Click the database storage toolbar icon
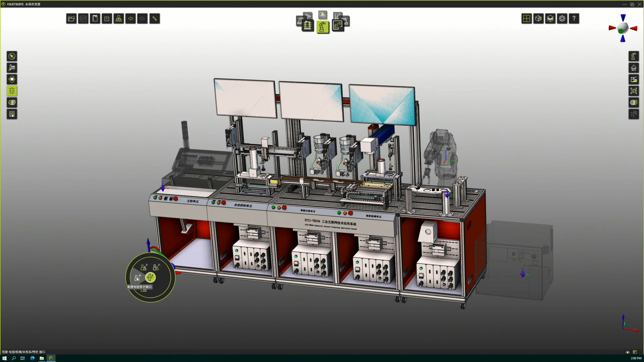This screenshot has width=644, height=362. (x=83, y=19)
